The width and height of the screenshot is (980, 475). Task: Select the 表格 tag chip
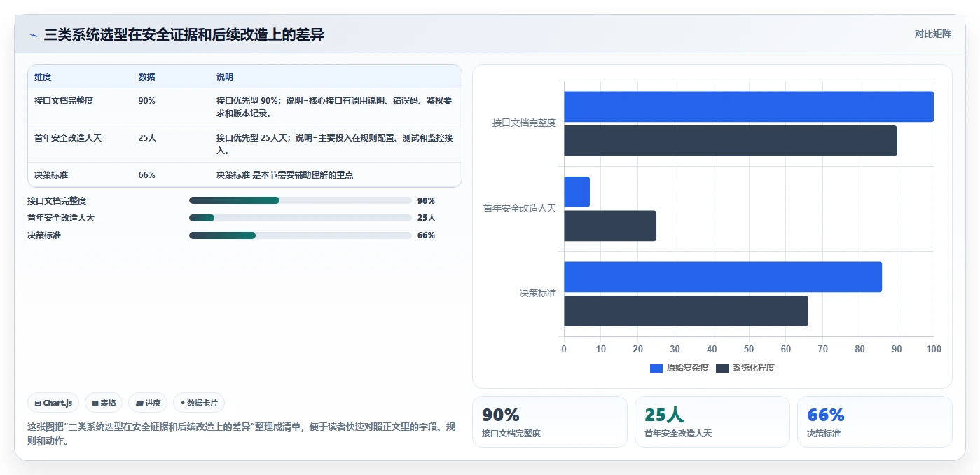click(x=104, y=403)
